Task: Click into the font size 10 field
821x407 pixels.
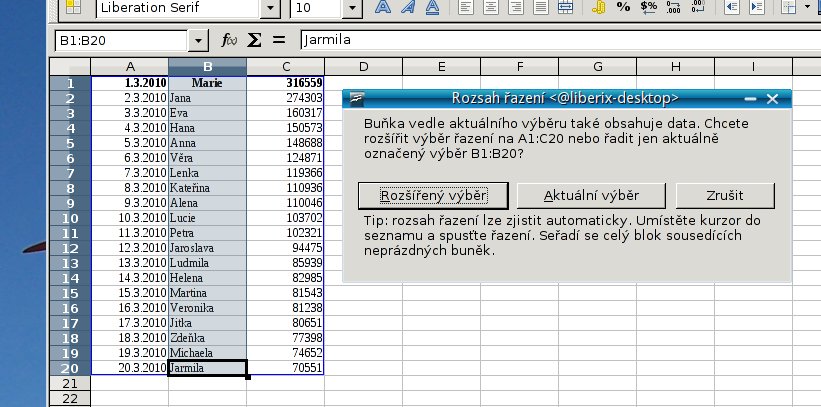Action: (x=316, y=8)
